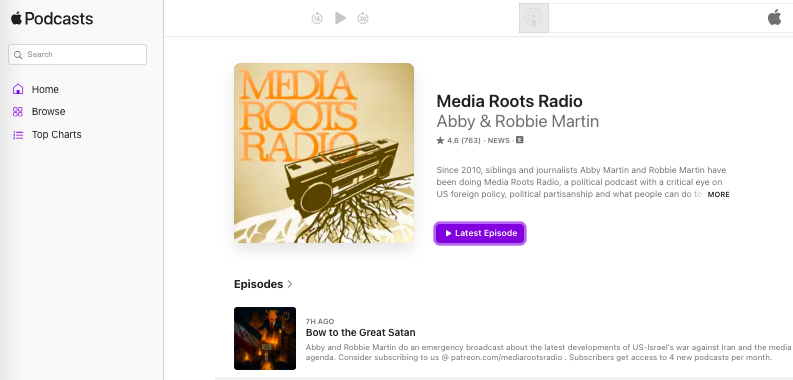Go to Home section
The image size is (793, 380).
(x=45, y=90)
